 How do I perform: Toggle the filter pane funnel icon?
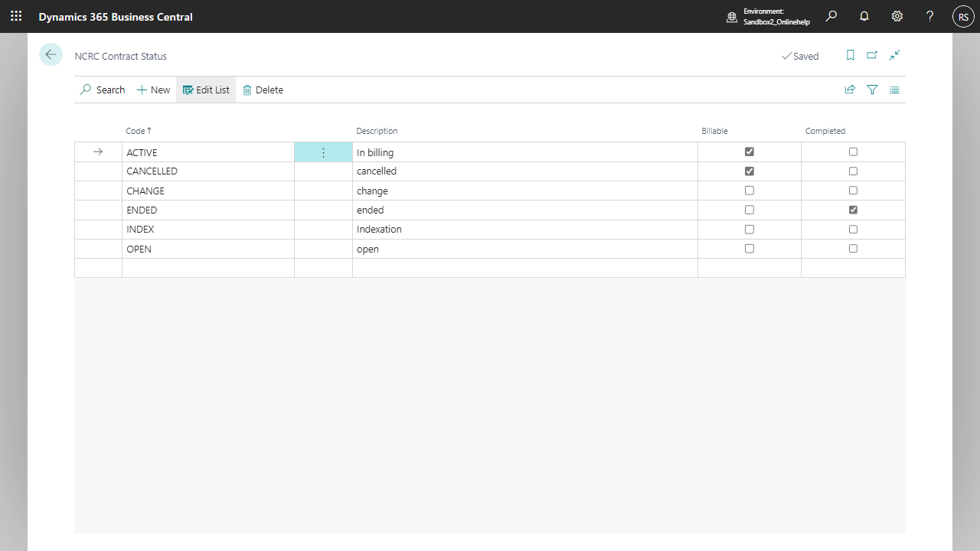(872, 90)
